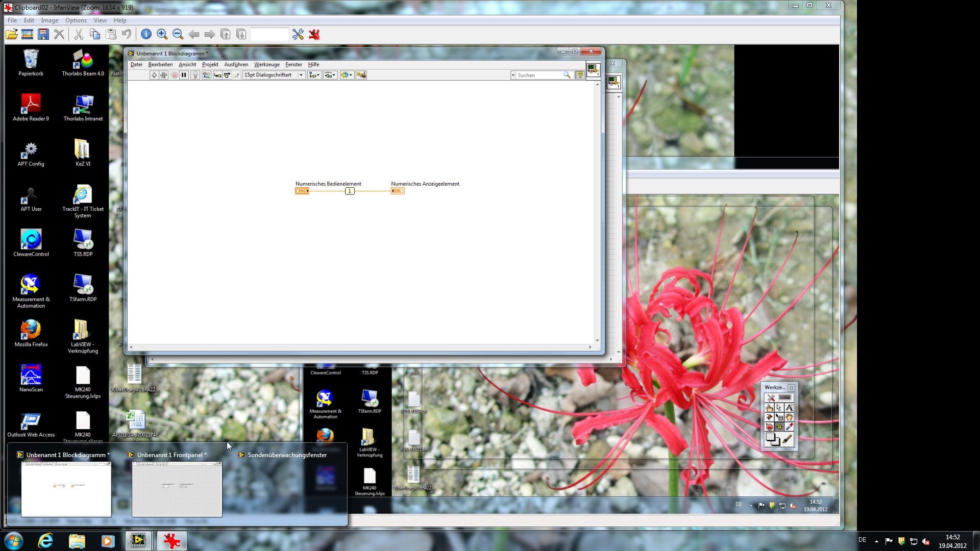Select the Numerisches Bedienelement DBL terminal
This screenshot has width=980, height=551.
pyautogui.click(x=302, y=191)
